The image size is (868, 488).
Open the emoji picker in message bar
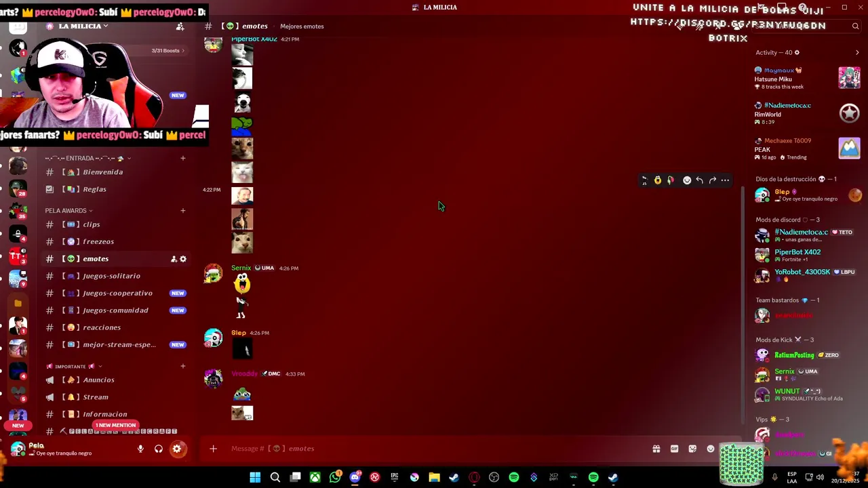(711, 449)
